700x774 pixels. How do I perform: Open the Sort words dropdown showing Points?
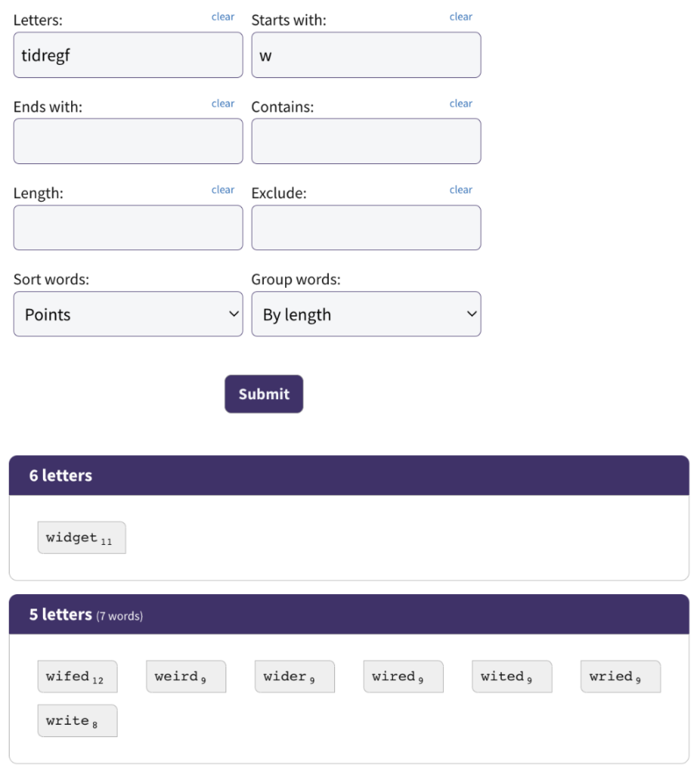click(x=128, y=314)
